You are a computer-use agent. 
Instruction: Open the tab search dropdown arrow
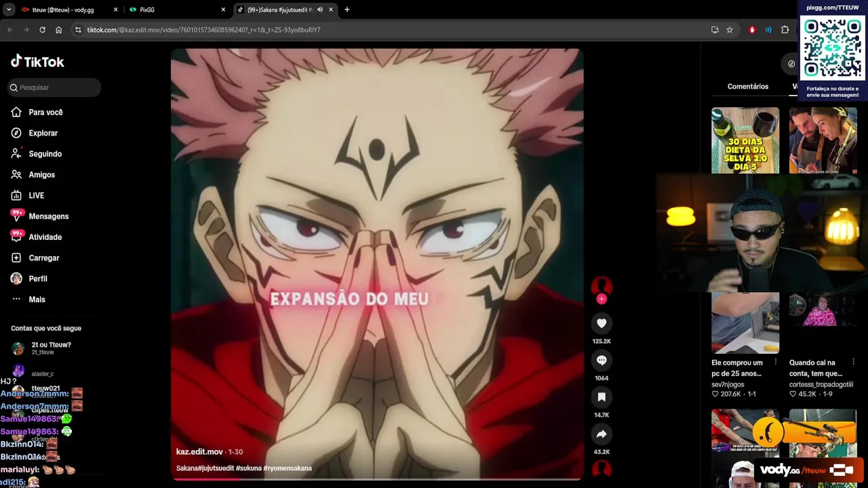[9, 10]
